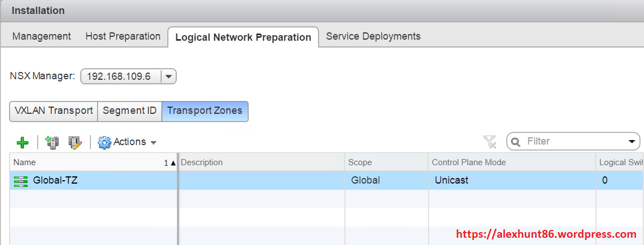Click the Global-TZ transport zone icon
The image size is (644, 245).
[x=21, y=181]
